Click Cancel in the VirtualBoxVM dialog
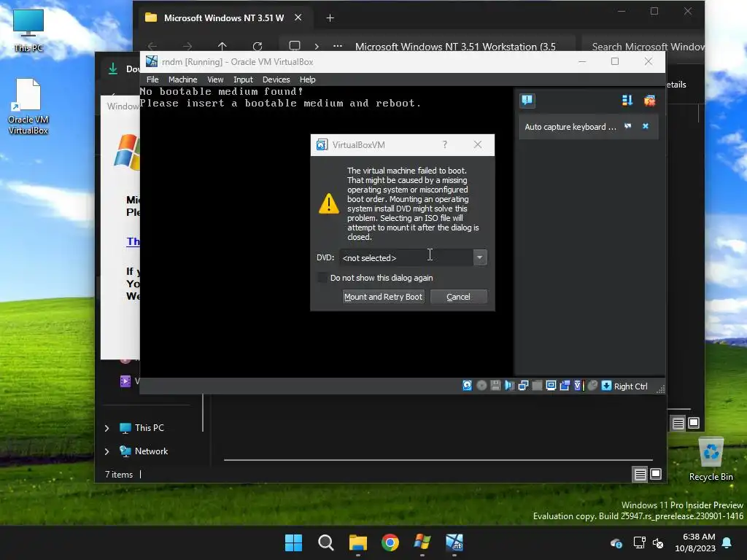Viewport: 747px width, 560px height. pyautogui.click(x=458, y=297)
